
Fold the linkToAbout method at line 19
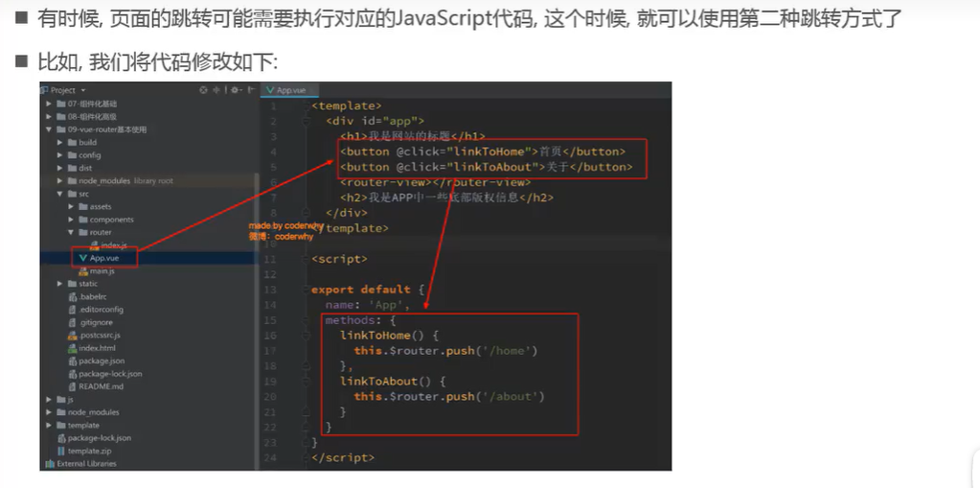click(x=306, y=381)
